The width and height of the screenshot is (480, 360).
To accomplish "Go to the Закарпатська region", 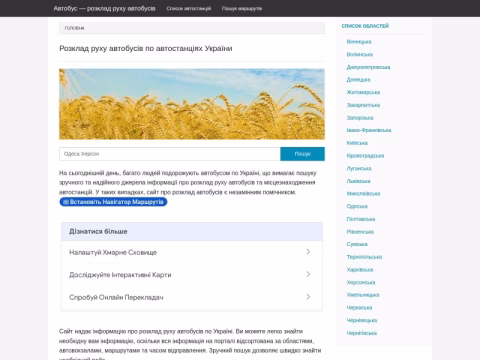I will pos(363,105).
